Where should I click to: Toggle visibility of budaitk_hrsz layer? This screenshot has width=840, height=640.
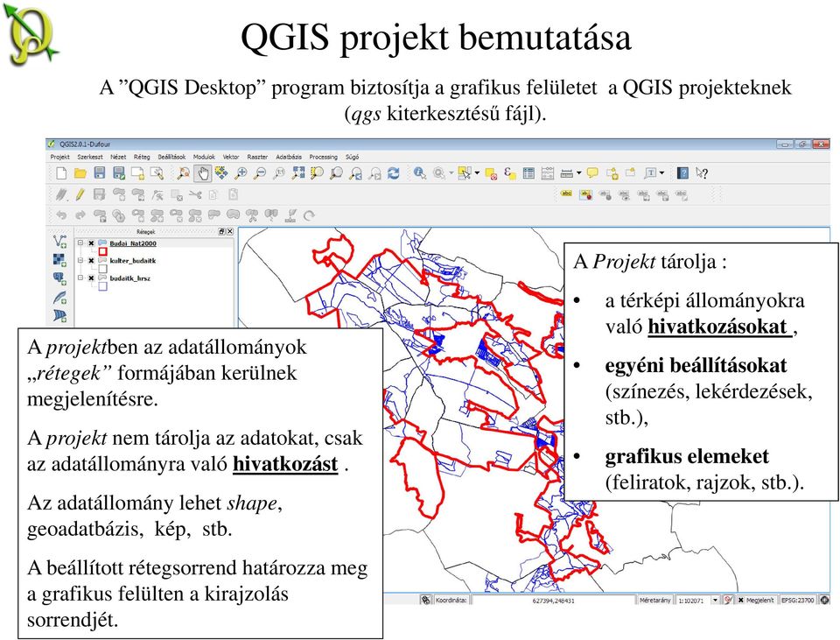91,278
